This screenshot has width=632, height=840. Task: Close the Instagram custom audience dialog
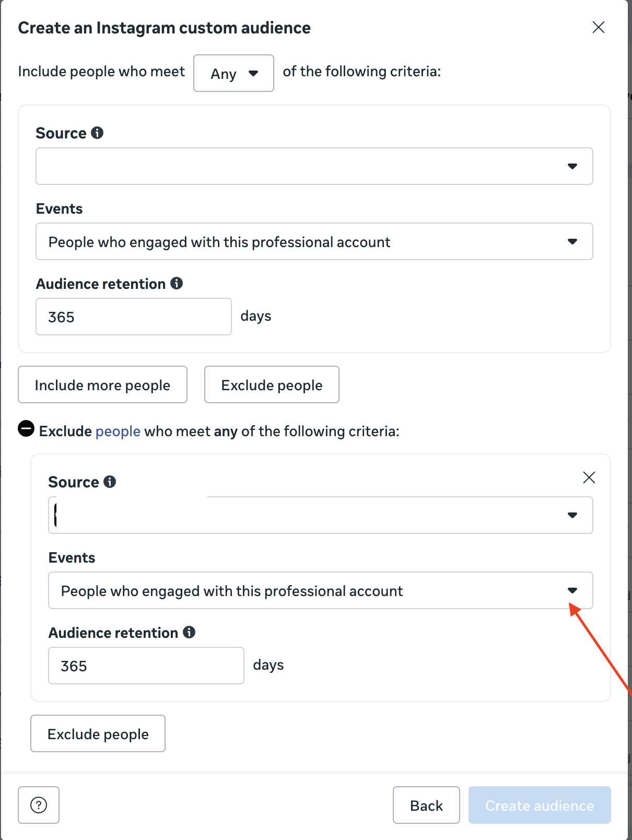tap(599, 27)
